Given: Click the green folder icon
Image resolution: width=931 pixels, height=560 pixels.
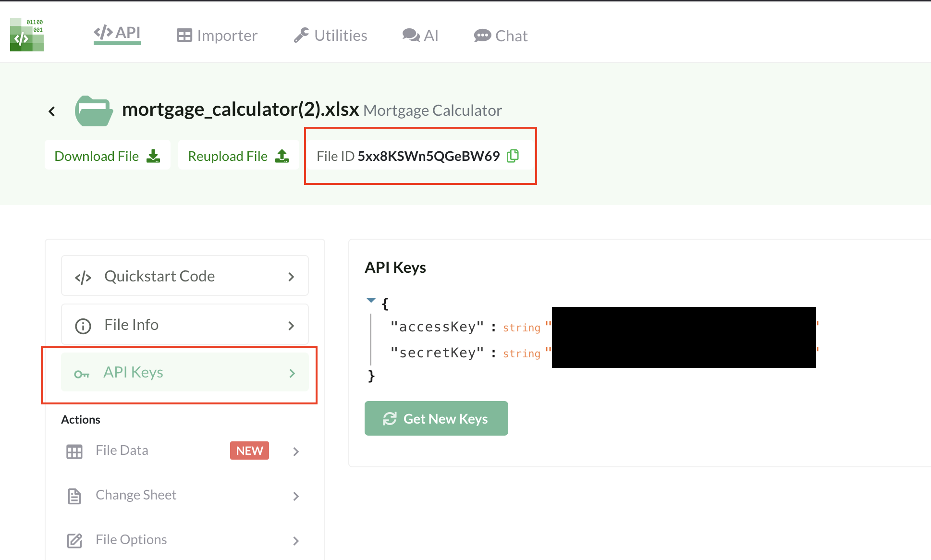Looking at the screenshot, I should pyautogui.click(x=94, y=111).
